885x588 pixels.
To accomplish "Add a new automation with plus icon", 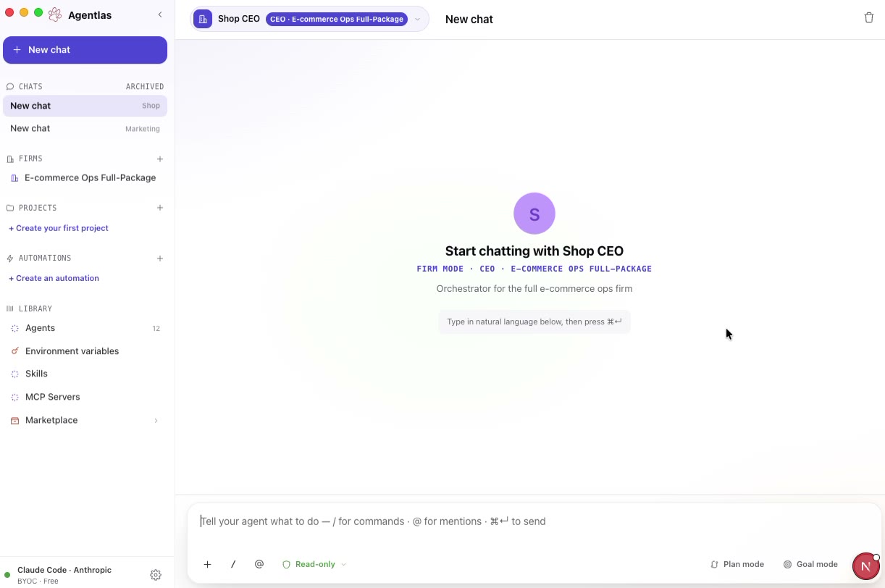I will [160, 258].
